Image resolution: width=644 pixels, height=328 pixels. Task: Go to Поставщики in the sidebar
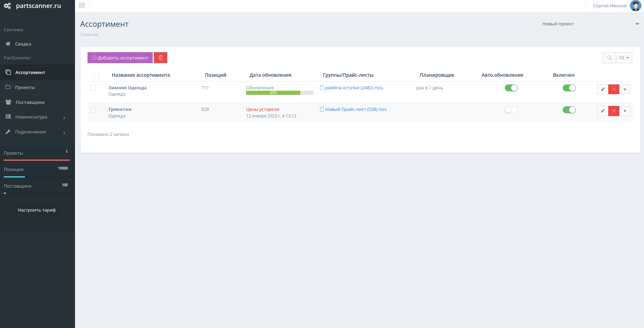(30, 102)
